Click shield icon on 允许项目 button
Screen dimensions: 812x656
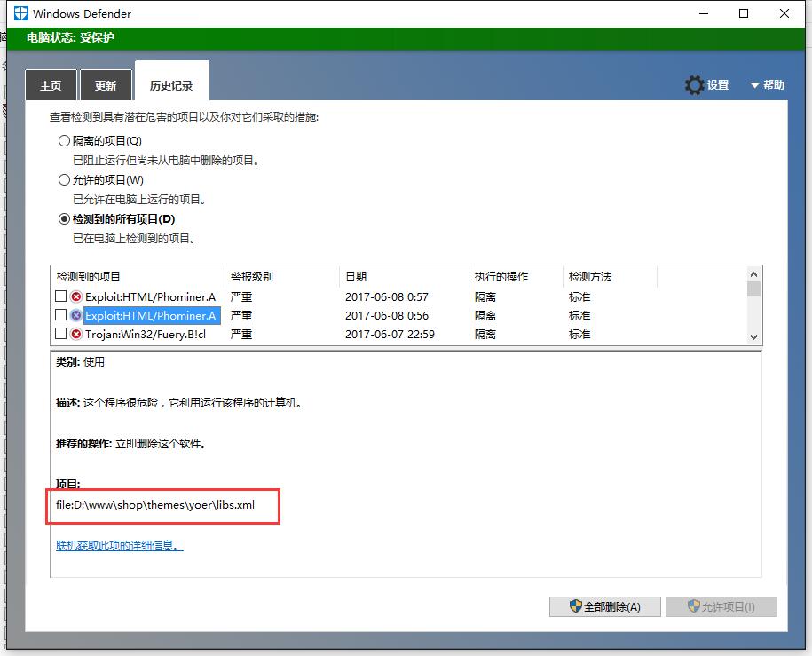click(694, 606)
